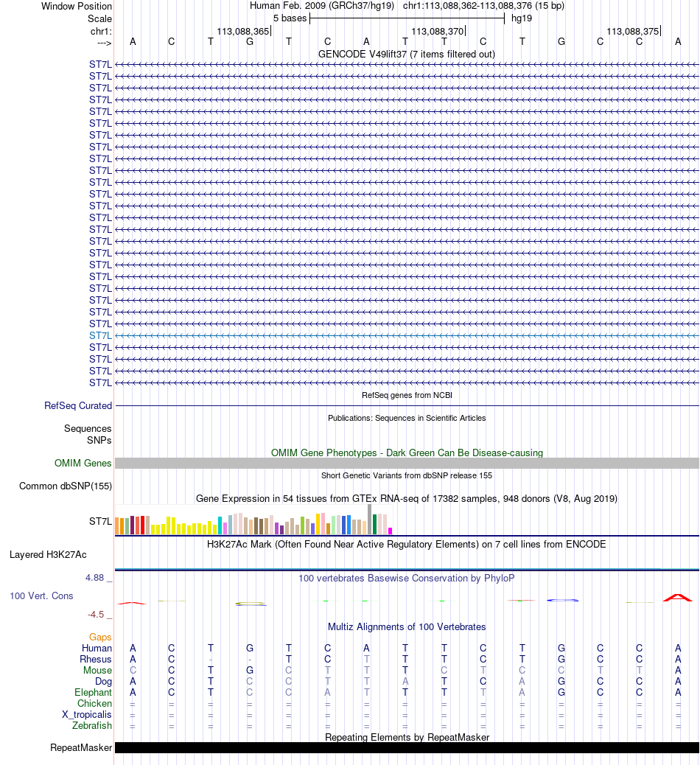The height and width of the screenshot is (765, 700).
Task: Click the RepeatMasker track label
Action: tap(81, 748)
